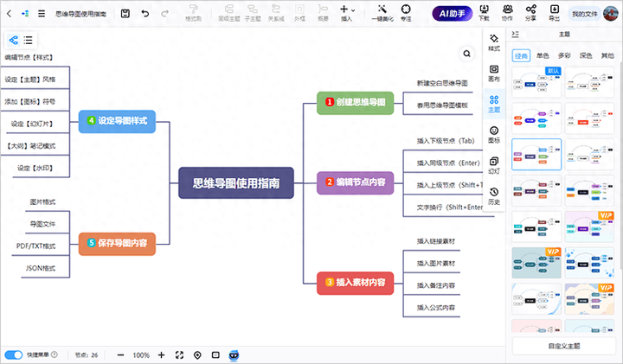
Task: Click the zoom in plus button
Action: click(x=161, y=355)
